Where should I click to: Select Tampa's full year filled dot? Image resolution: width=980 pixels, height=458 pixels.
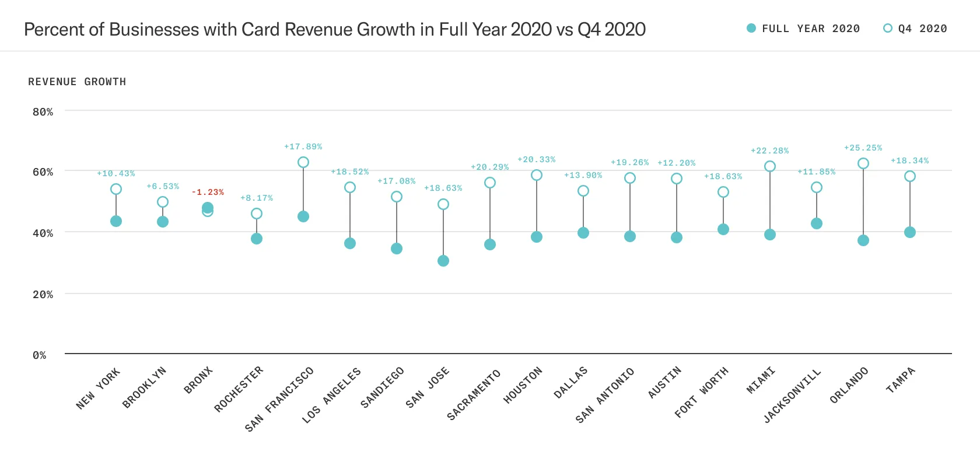tap(910, 232)
